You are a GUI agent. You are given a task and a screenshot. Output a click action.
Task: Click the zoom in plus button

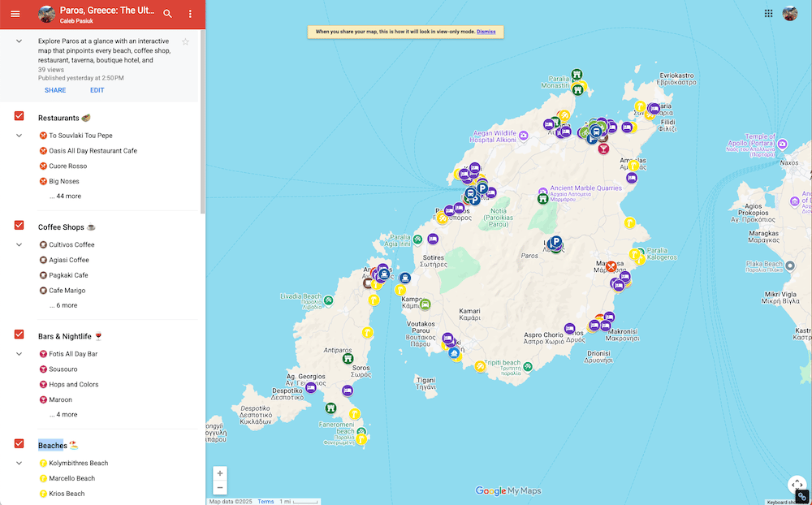click(x=220, y=473)
